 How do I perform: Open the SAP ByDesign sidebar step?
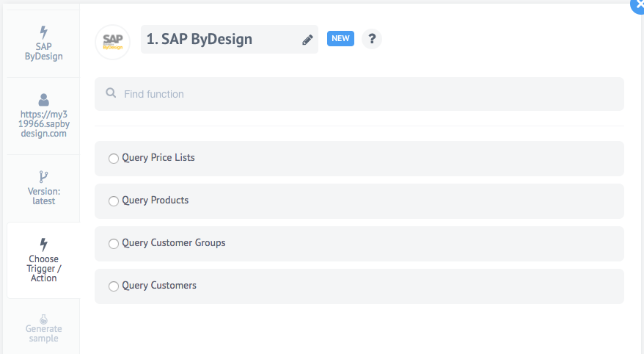[43, 43]
